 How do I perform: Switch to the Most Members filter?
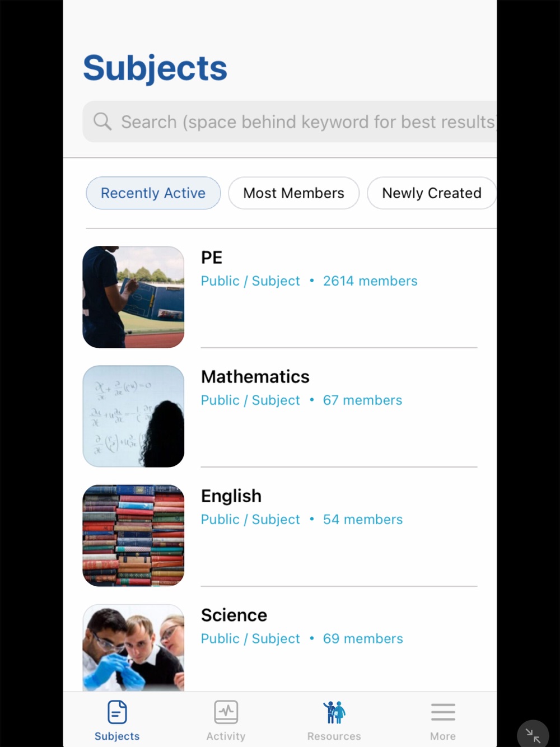[x=293, y=193]
